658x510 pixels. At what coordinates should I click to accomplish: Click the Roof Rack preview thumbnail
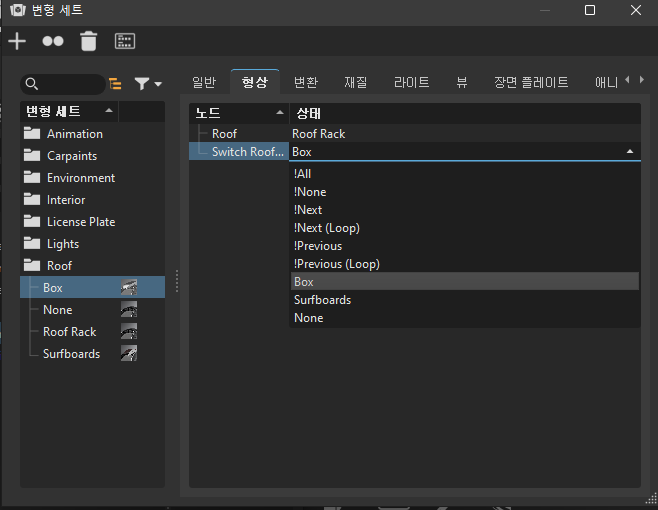click(129, 332)
